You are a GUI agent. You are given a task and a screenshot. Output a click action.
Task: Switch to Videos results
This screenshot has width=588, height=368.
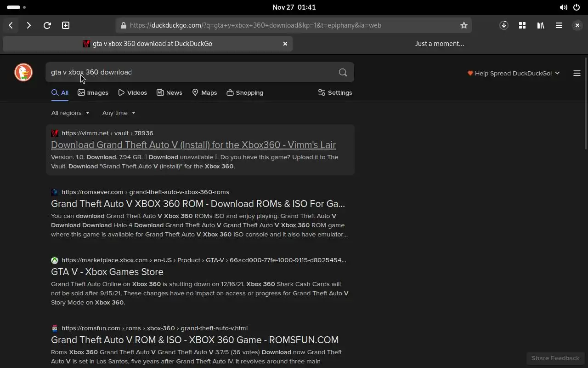pyautogui.click(x=132, y=92)
